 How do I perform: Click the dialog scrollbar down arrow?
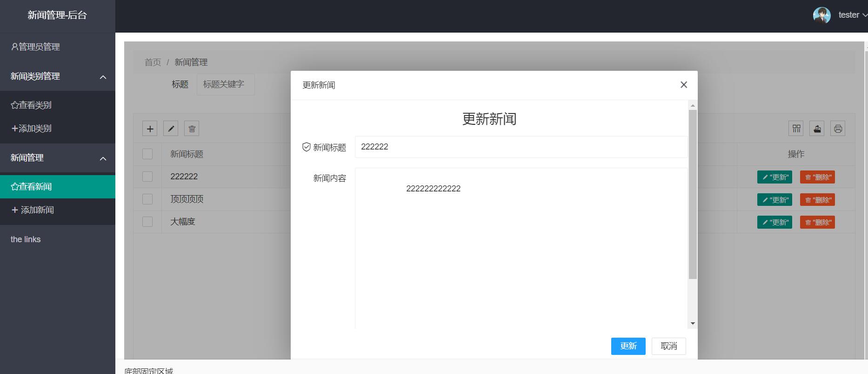(693, 323)
